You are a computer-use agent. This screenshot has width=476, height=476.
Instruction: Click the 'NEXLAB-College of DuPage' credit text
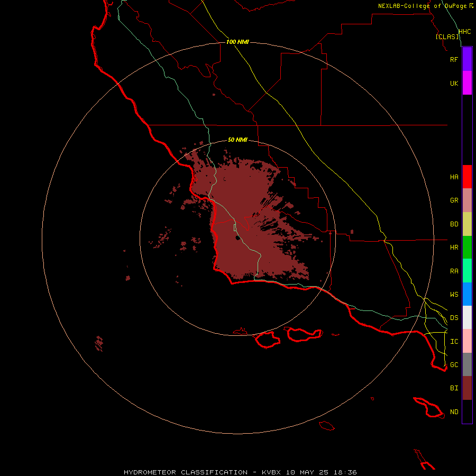point(423,6)
